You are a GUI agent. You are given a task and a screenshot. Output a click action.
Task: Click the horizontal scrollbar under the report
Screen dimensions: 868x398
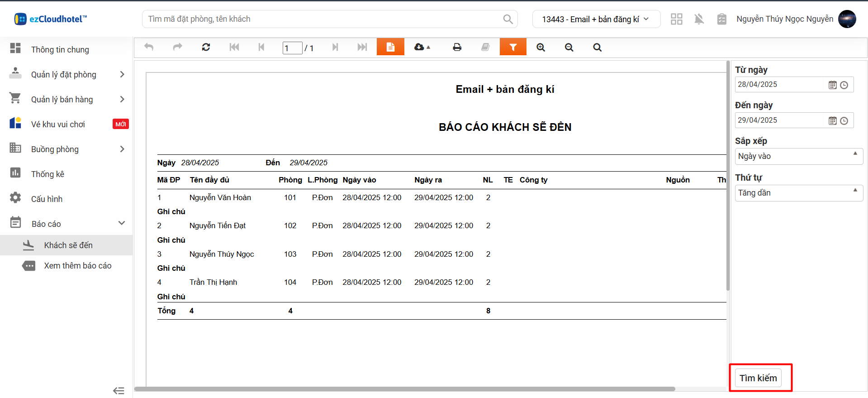(x=404, y=389)
